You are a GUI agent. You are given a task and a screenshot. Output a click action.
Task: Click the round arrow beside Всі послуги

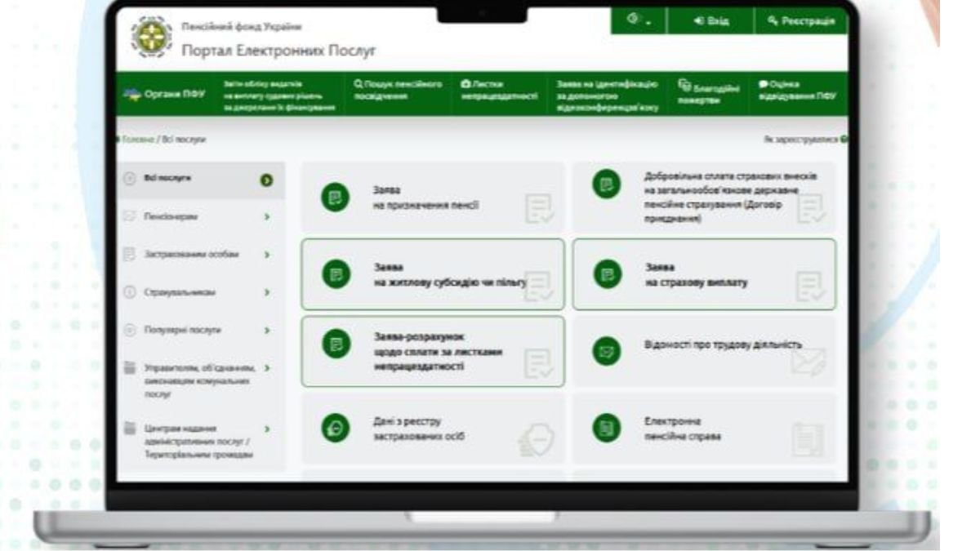pyautogui.click(x=266, y=180)
